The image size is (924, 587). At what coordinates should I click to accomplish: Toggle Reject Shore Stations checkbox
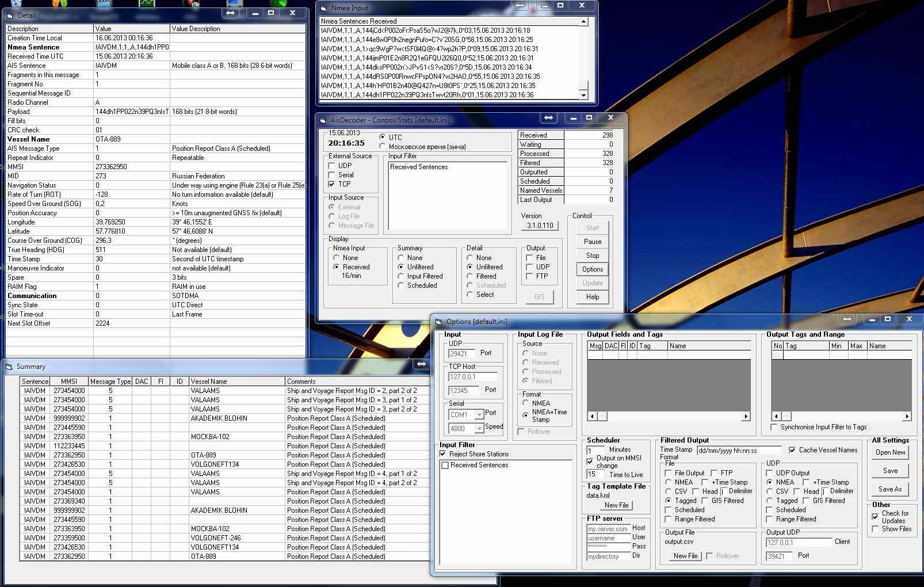tap(443, 454)
